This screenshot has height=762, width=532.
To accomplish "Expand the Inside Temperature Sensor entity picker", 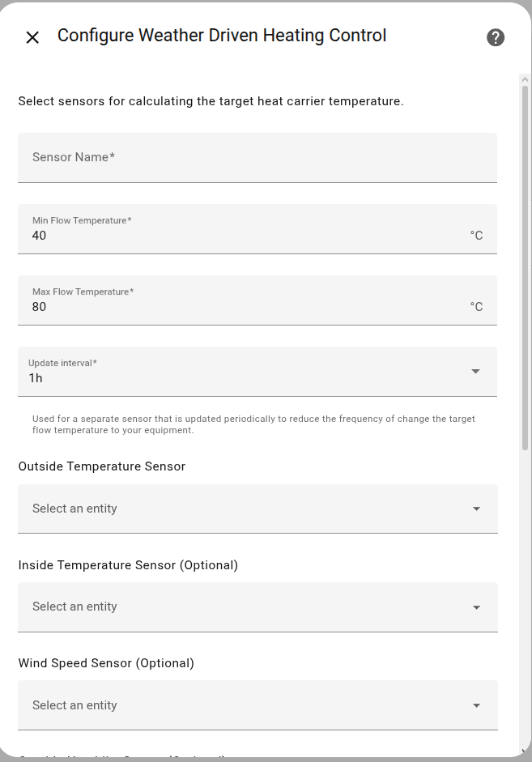I will [x=243, y=607].
